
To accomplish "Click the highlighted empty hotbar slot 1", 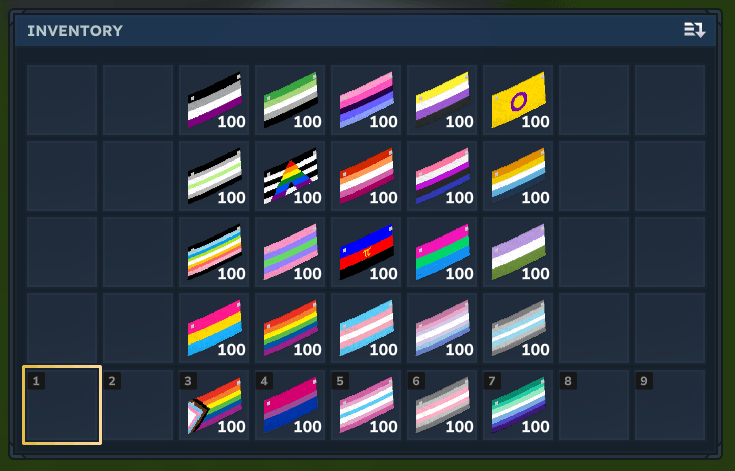I will point(62,405).
